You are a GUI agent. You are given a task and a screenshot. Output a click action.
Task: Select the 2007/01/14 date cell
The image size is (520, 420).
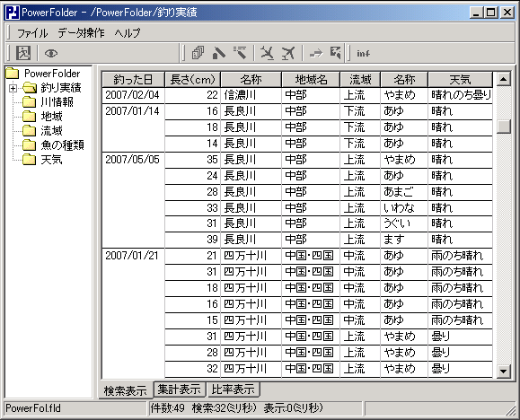pos(133,127)
